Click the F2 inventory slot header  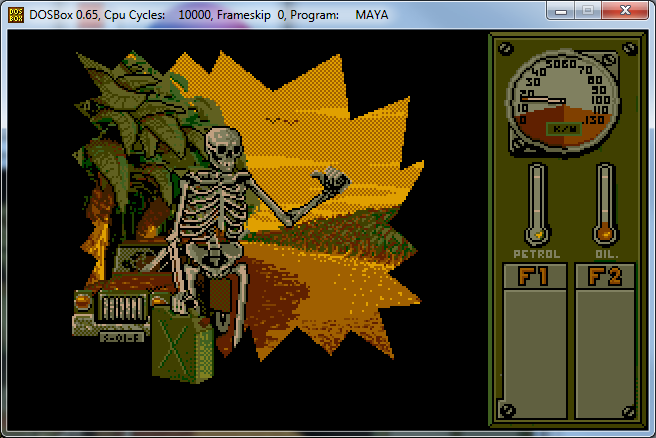pyautogui.click(x=605, y=276)
